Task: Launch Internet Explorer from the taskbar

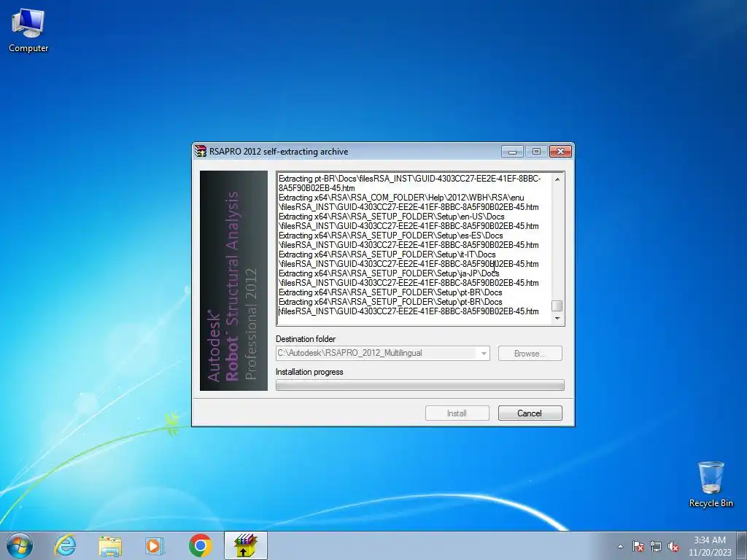Action: [65, 545]
